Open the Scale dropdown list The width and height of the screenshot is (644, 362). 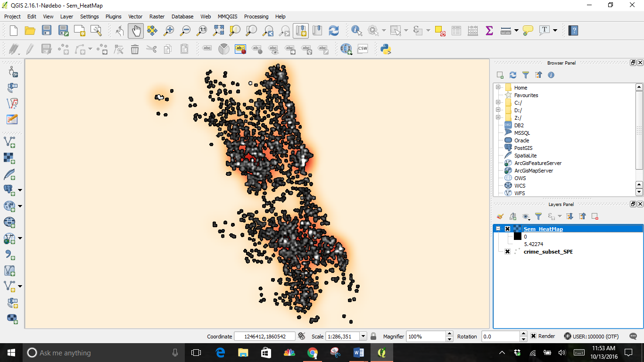click(x=363, y=337)
